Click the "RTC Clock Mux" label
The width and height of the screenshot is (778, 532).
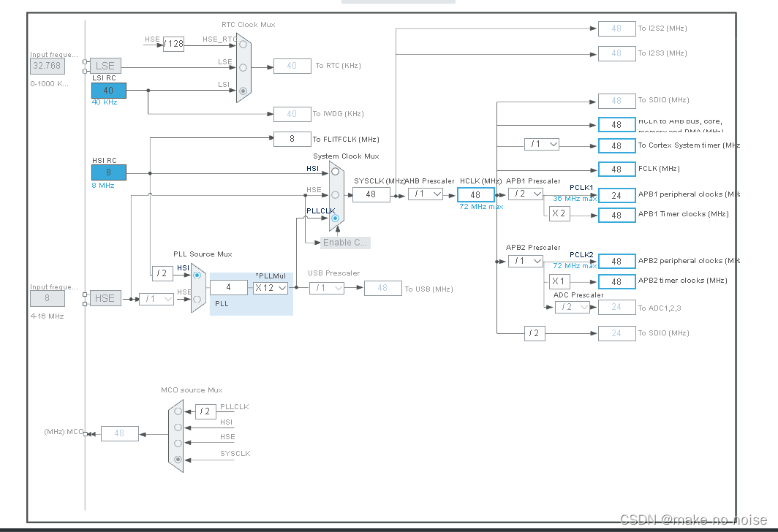pos(249,25)
